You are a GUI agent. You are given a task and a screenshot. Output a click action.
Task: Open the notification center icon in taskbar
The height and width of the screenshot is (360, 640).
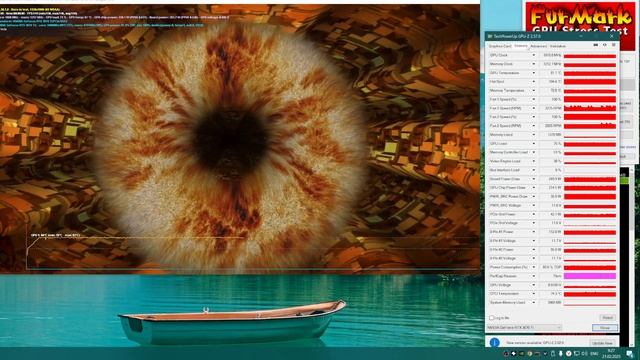point(630,353)
